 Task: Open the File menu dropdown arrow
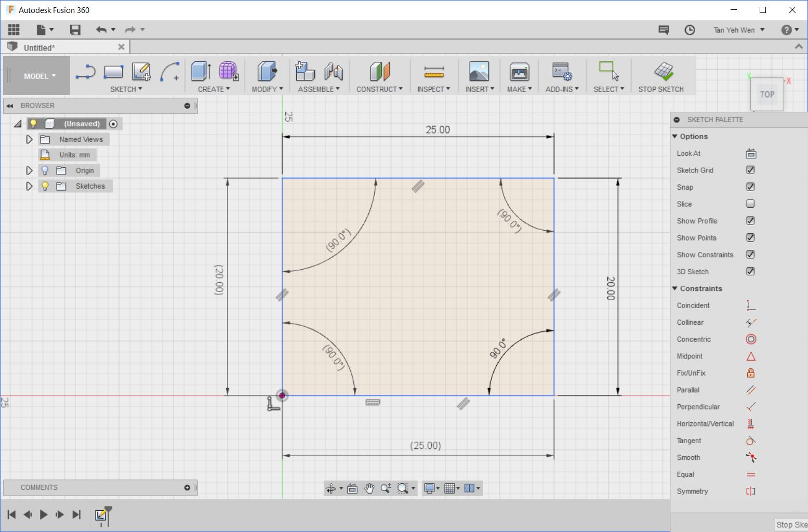click(x=51, y=30)
